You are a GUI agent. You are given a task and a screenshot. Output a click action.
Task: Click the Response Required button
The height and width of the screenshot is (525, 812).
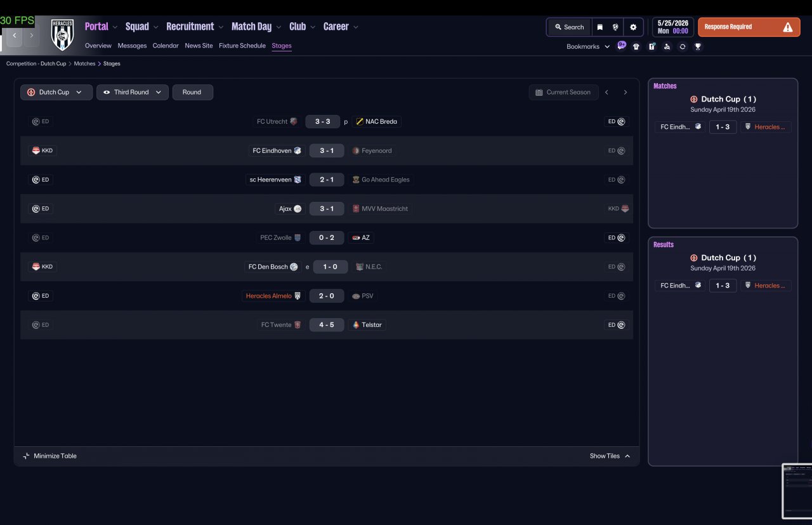749,27
